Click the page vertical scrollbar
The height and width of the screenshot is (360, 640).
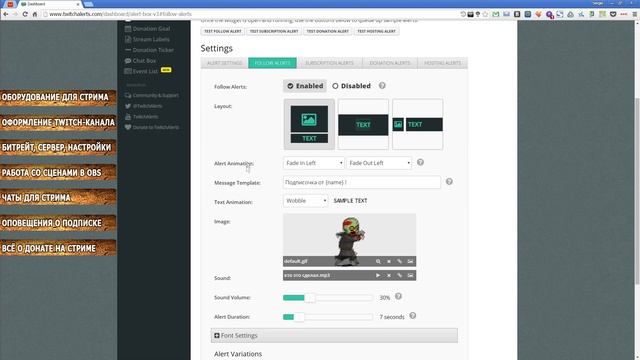[x=637, y=190]
